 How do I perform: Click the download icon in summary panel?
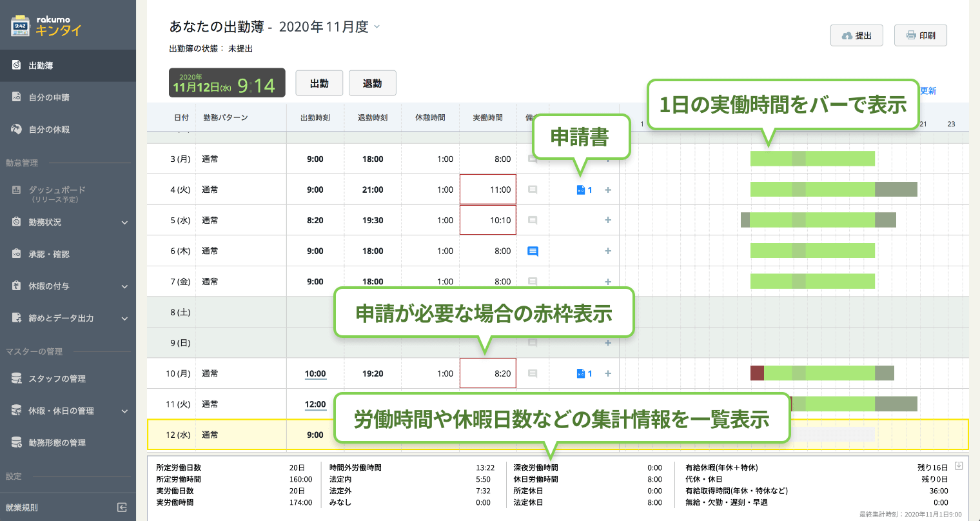click(959, 466)
